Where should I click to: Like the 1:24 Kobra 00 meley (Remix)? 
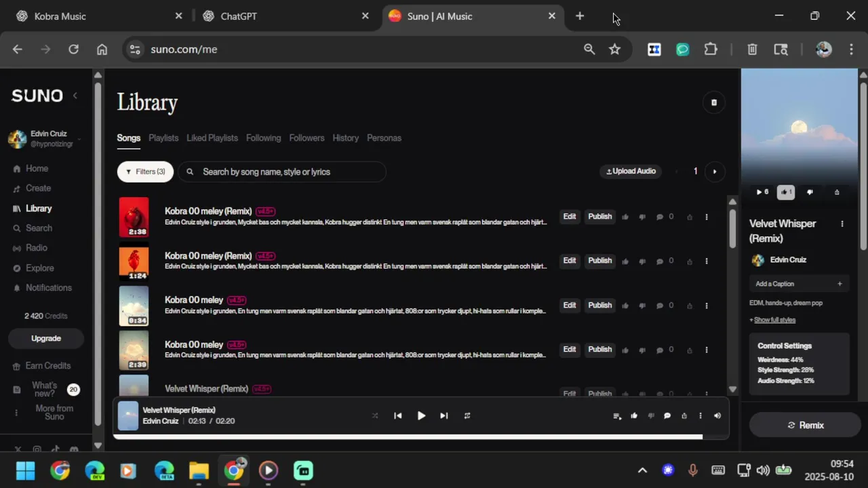[x=625, y=262]
